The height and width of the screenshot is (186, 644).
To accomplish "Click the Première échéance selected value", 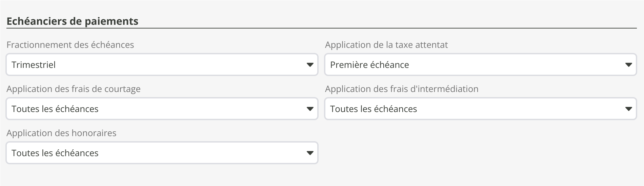I will tap(369, 65).
